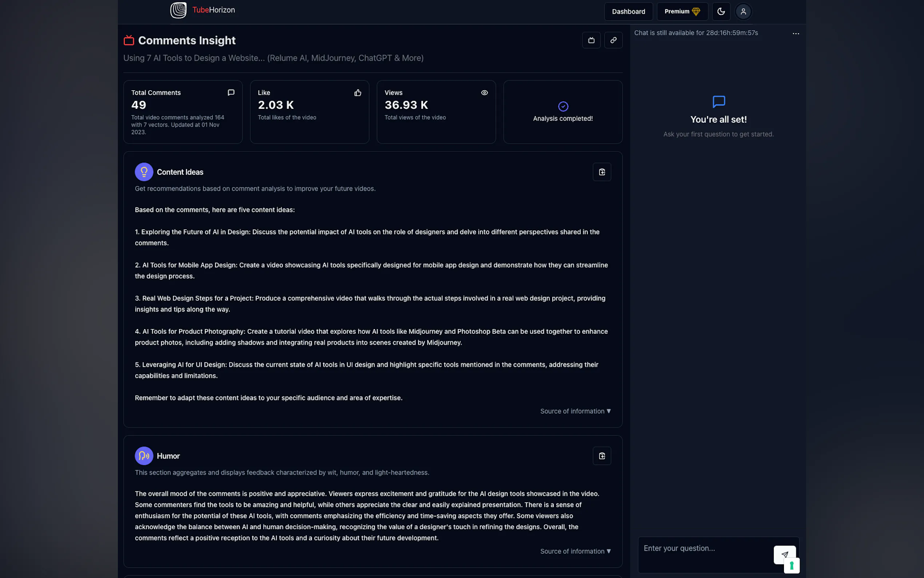Open the Premium plan menu item
The image size is (924, 578).
[x=682, y=12]
